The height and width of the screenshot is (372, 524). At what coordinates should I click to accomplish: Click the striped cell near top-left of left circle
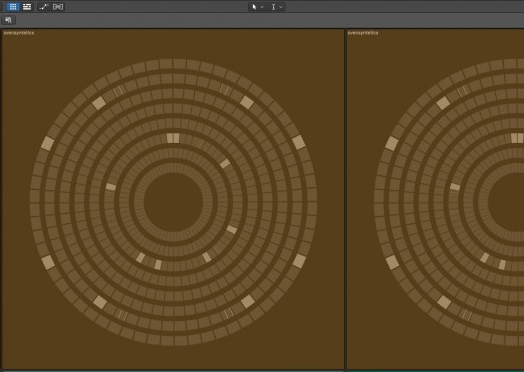118,91
